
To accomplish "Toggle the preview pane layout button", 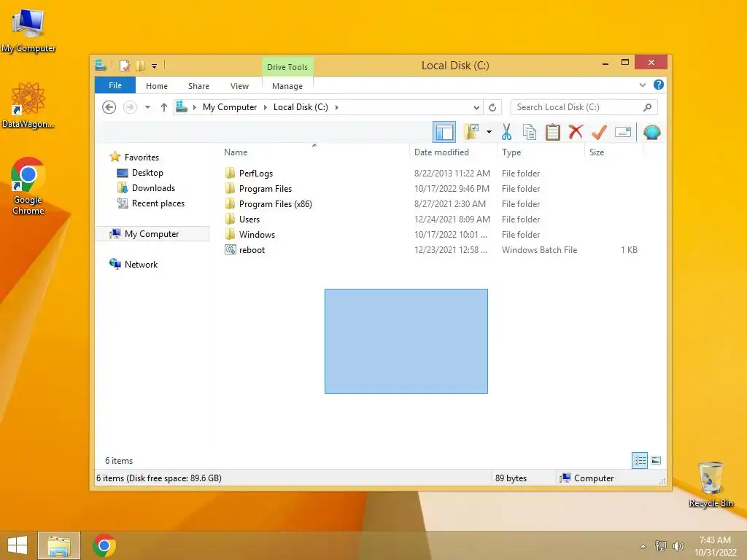I will (444, 132).
